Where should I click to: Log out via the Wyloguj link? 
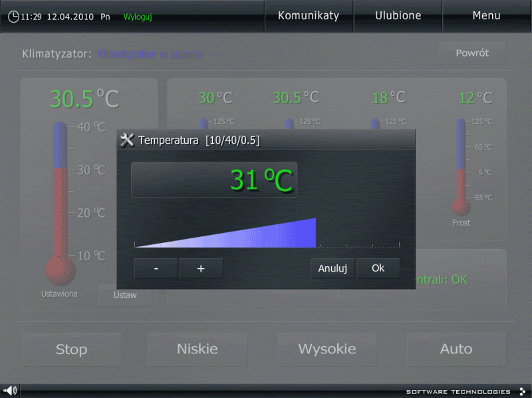pos(138,17)
